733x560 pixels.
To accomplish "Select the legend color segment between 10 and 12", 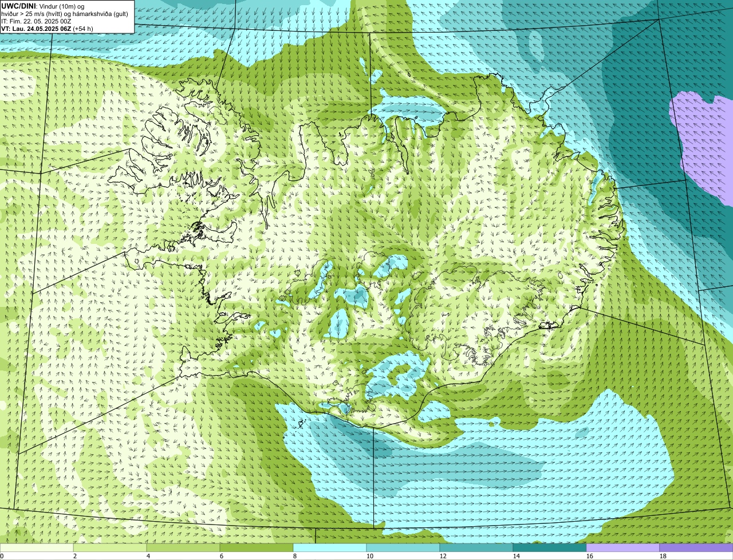I will tap(403, 547).
